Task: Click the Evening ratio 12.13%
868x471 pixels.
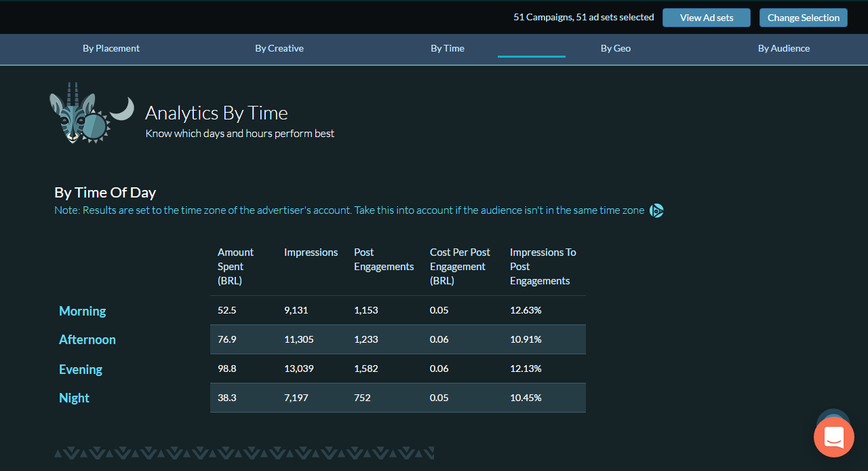Action: (x=526, y=369)
